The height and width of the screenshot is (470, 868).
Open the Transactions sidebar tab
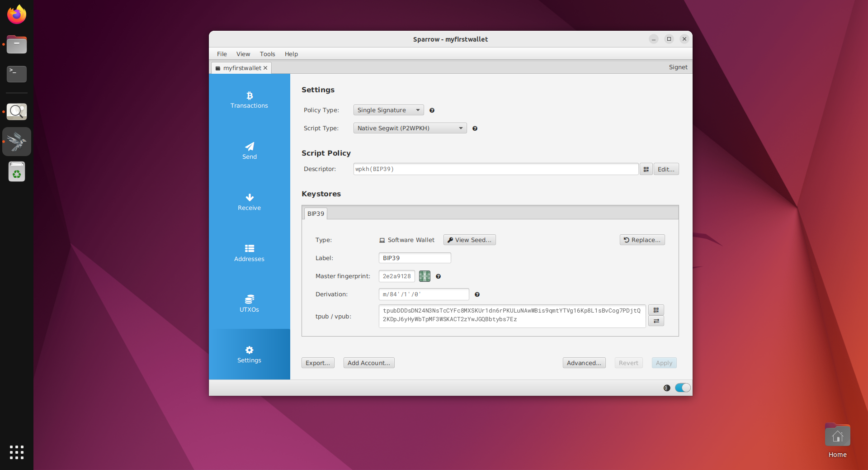pos(249,100)
